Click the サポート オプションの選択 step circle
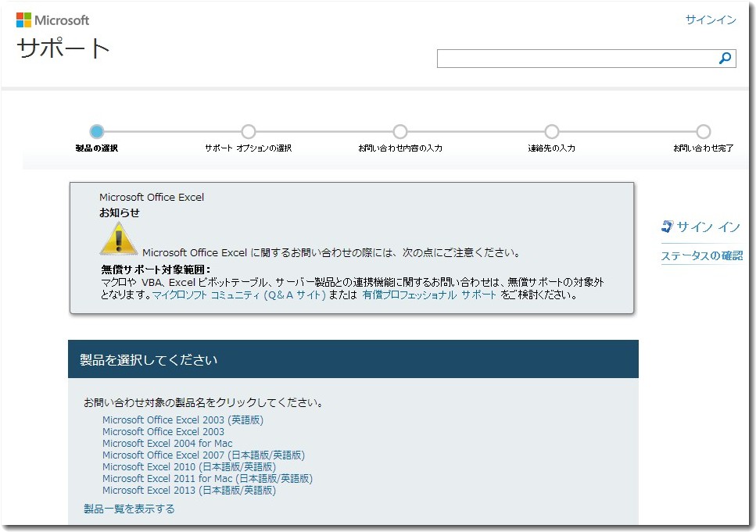 (249, 131)
